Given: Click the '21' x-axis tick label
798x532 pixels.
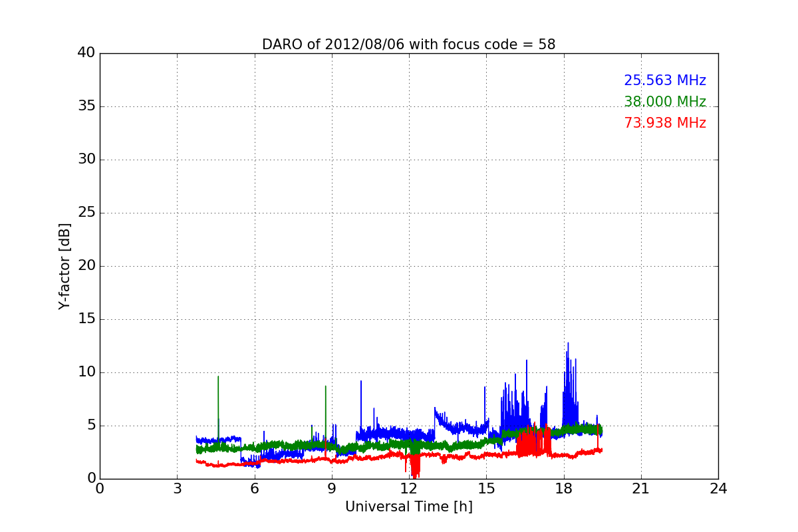Looking at the screenshot, I should (x=641, y=489).
